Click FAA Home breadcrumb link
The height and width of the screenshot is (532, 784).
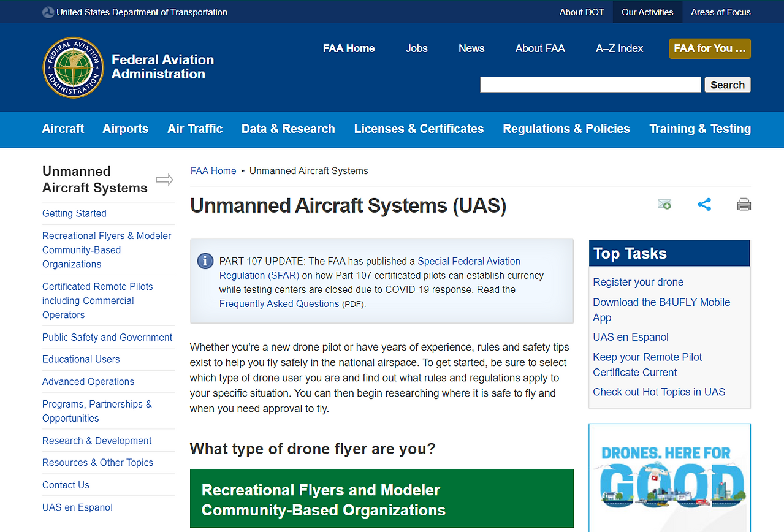(213, 171)
